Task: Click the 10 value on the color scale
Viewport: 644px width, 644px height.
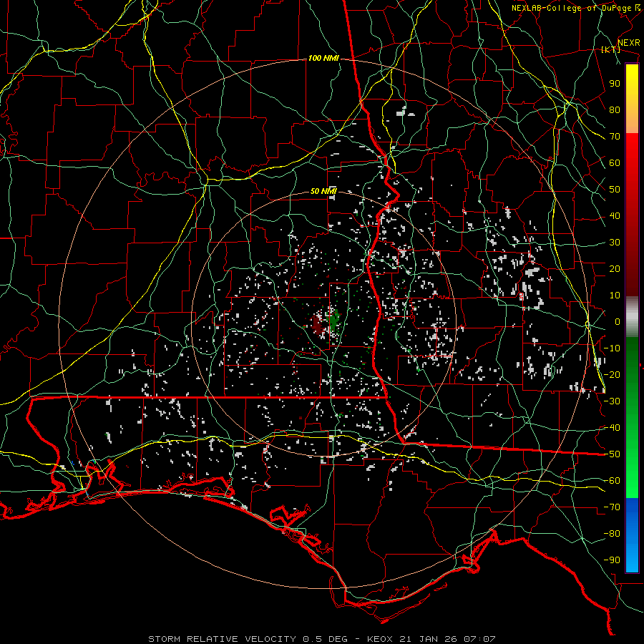Action: coord(615,296)
